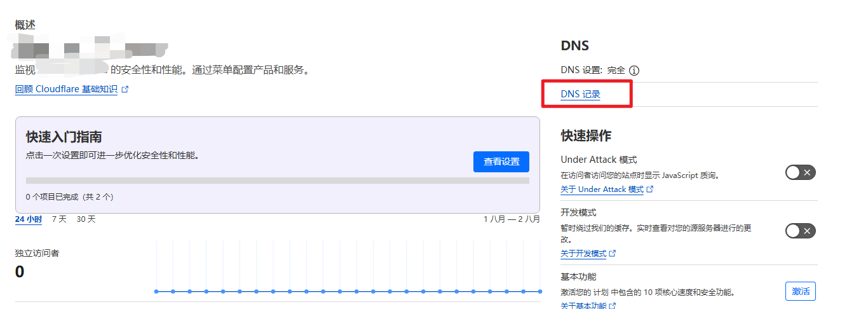
Task: Click the 激活 button for 基本功能
Action: pyautogui.click(x=800, y=291)
